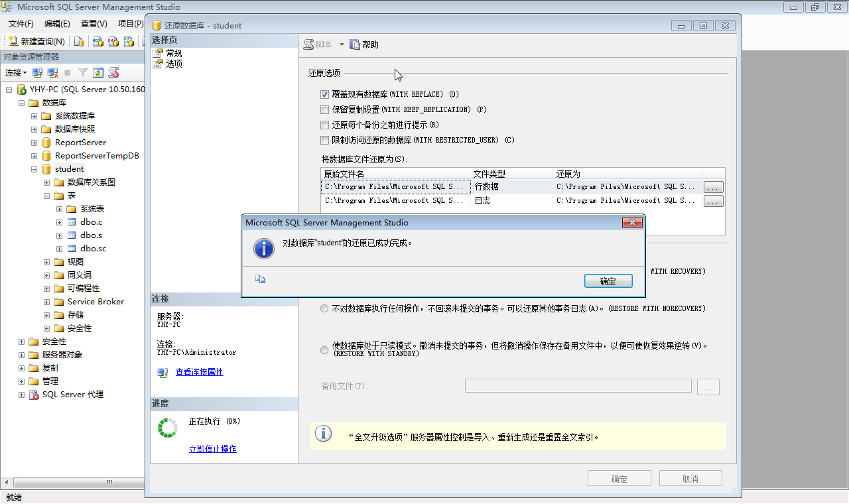849x504 pixels.
Task: Click the dbo.sc table icon
Action: 72,249
